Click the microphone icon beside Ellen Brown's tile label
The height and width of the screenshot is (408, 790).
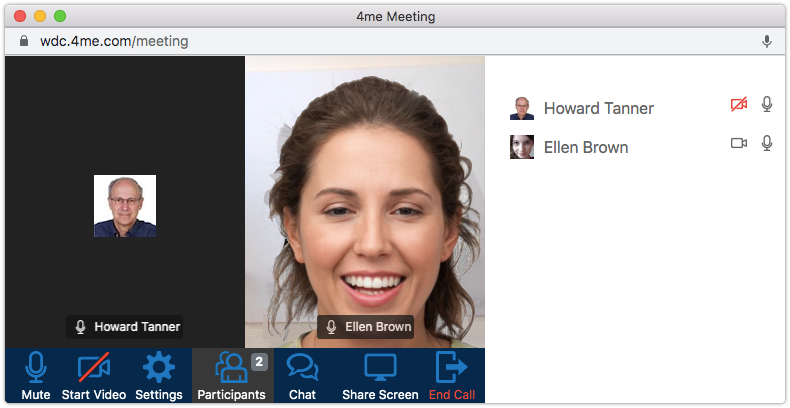(331, 327)
